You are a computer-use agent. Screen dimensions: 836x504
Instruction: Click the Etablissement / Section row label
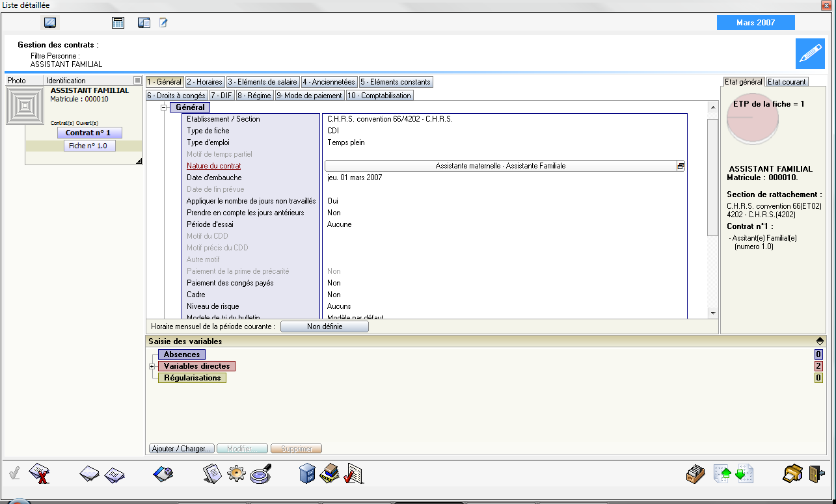(223, 119)
